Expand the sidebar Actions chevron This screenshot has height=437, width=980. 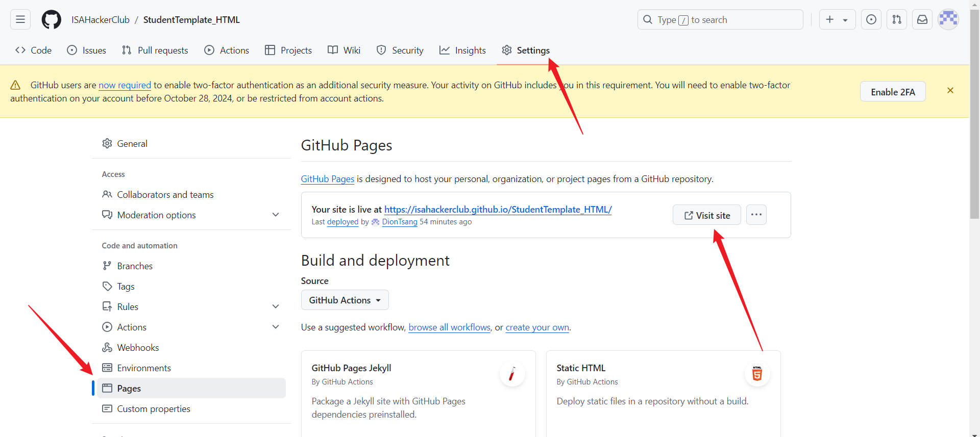point(276,327)
